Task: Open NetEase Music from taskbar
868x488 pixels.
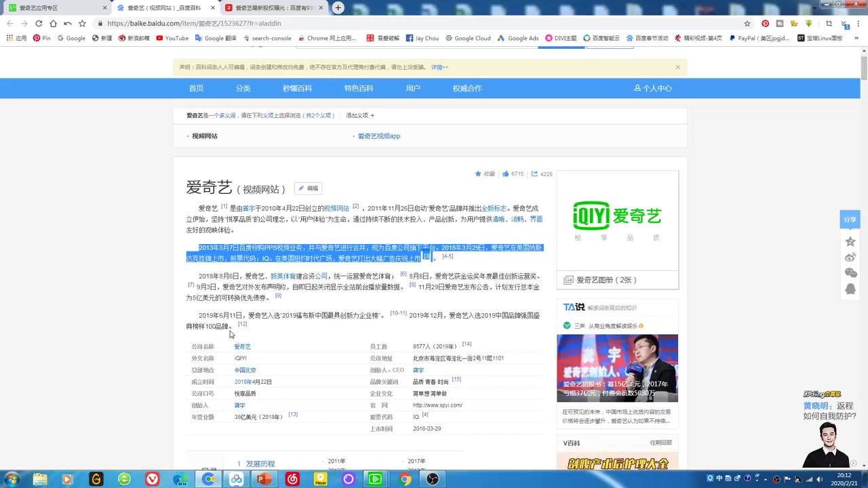Action: [292, 479]
